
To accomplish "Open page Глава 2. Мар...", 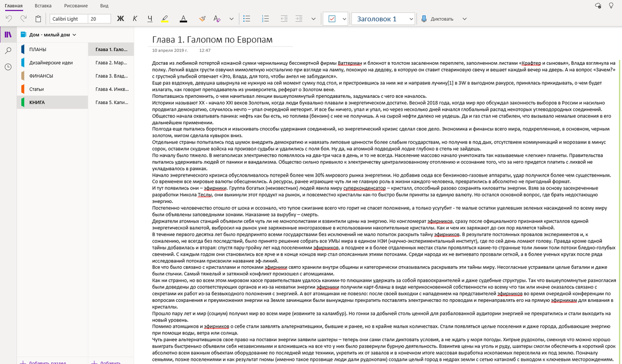I will coord(110,63).
